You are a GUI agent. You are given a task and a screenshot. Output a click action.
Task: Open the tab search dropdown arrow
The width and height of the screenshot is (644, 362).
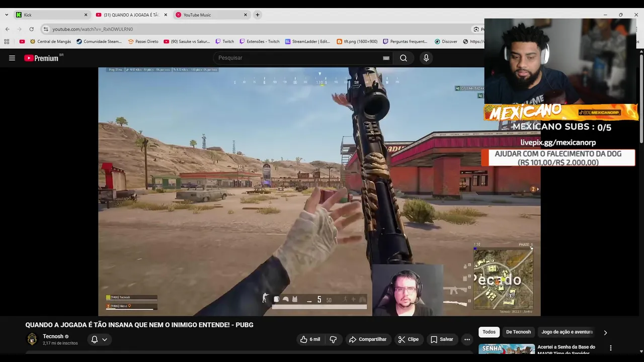click(x=6, y=15)
